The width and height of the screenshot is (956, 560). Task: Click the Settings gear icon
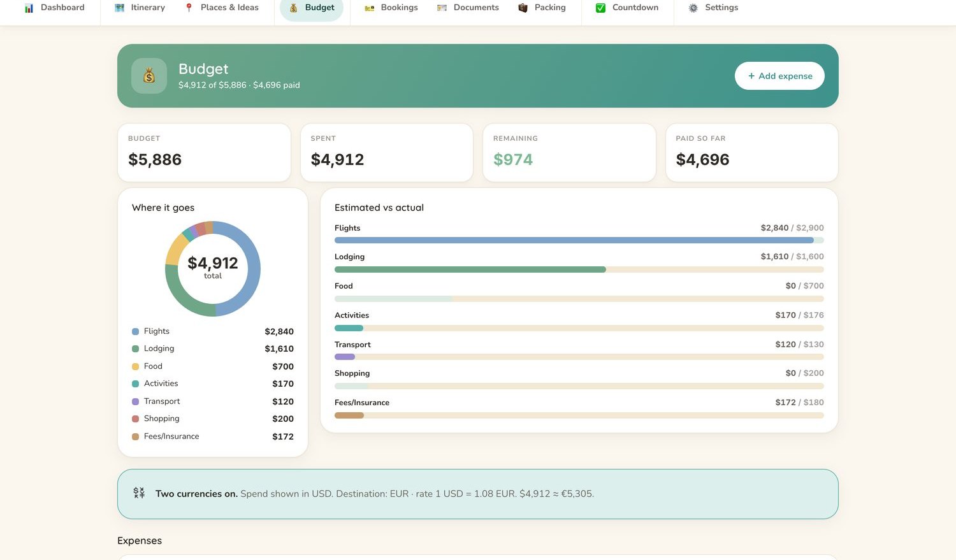[693, 8]
